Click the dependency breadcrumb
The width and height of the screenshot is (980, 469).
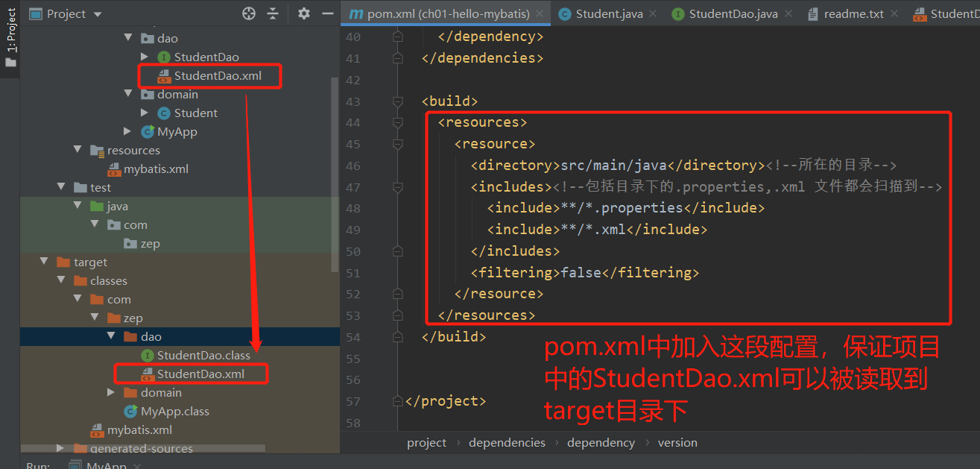601,442
